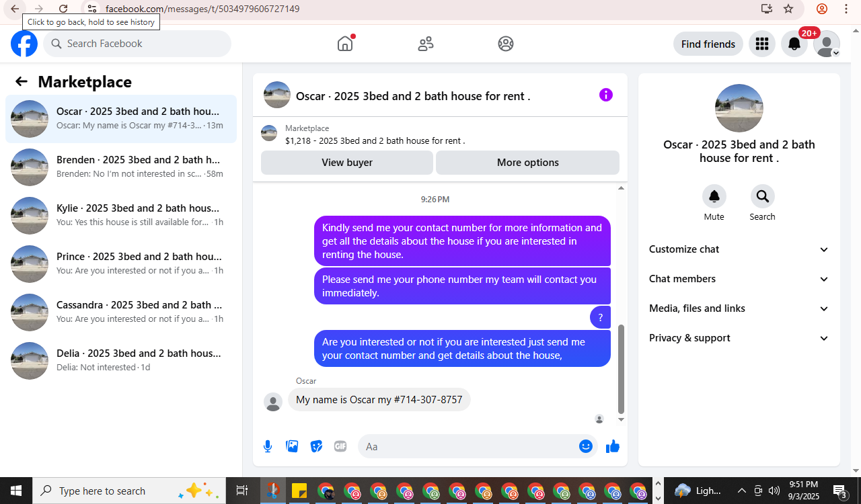Viewport: 861px width, 504px height.
Task: Send a voice clip with microphone icon
Action: tap(268, 446)
